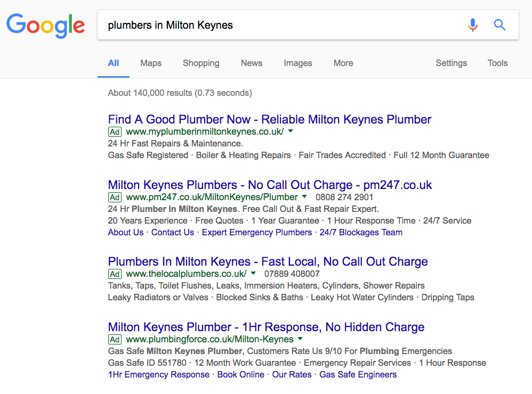
Task: Open the Book Online sitelink
Action: (x=240, y=374)
